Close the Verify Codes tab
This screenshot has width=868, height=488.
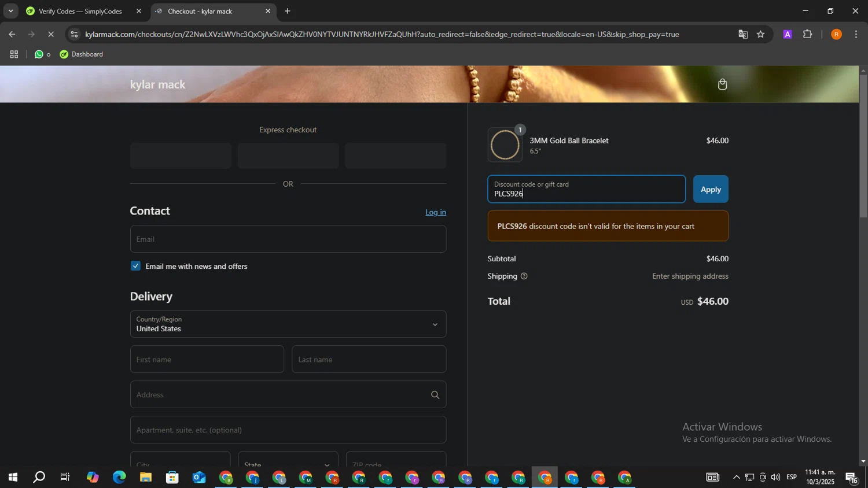[x=138, y=11]
